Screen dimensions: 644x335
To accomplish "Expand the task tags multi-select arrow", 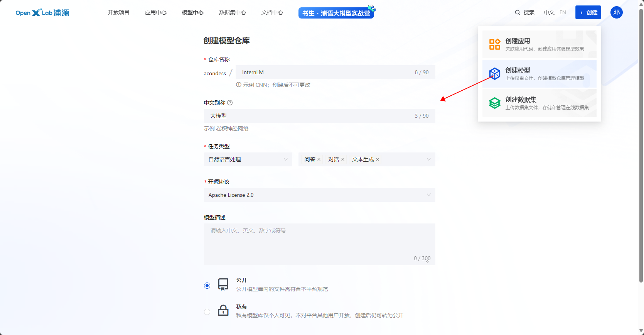I will 428,159.
